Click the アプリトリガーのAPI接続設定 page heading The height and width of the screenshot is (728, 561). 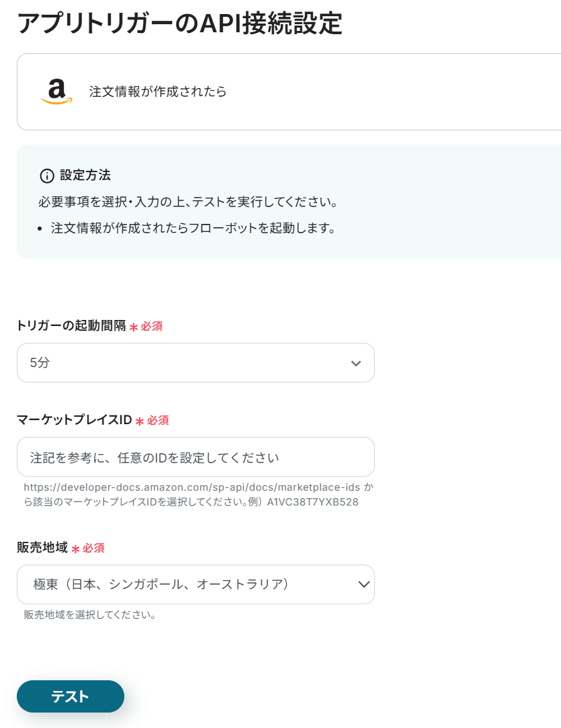click(180, 24)
